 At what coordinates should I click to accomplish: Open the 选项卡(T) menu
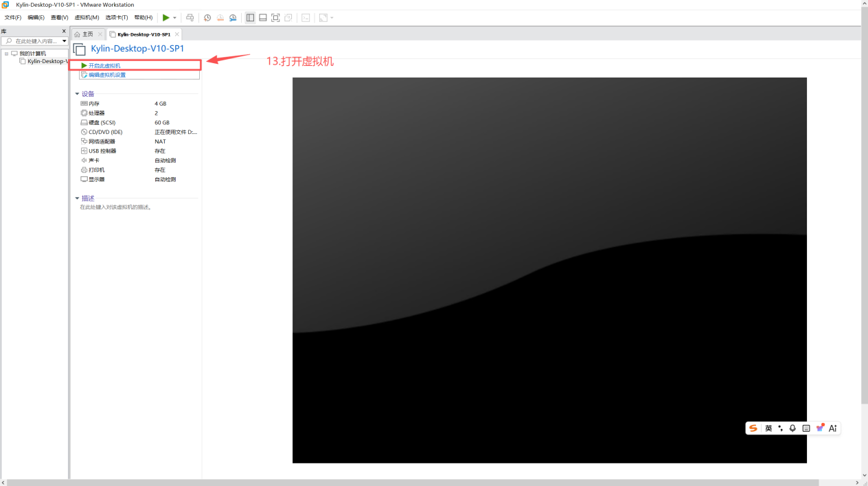point(116,18)
